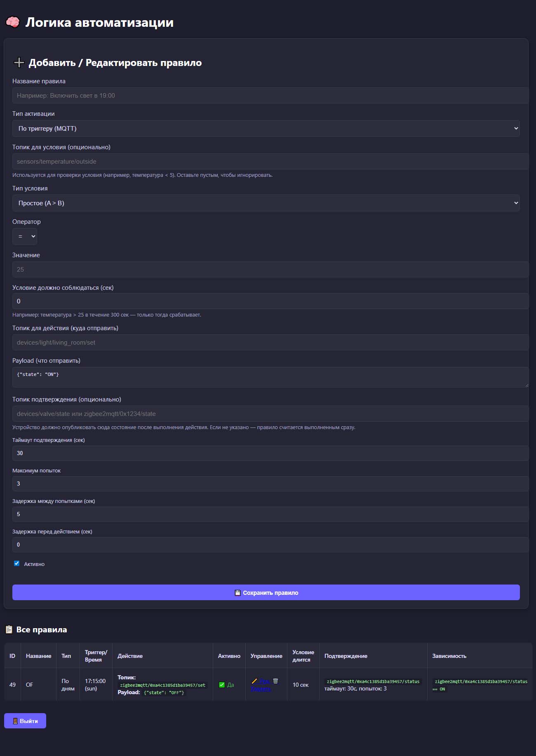The width and height of the screenshot is (536, 756).
Task: Select the Топик для действия input
Action: click(270, 343)
